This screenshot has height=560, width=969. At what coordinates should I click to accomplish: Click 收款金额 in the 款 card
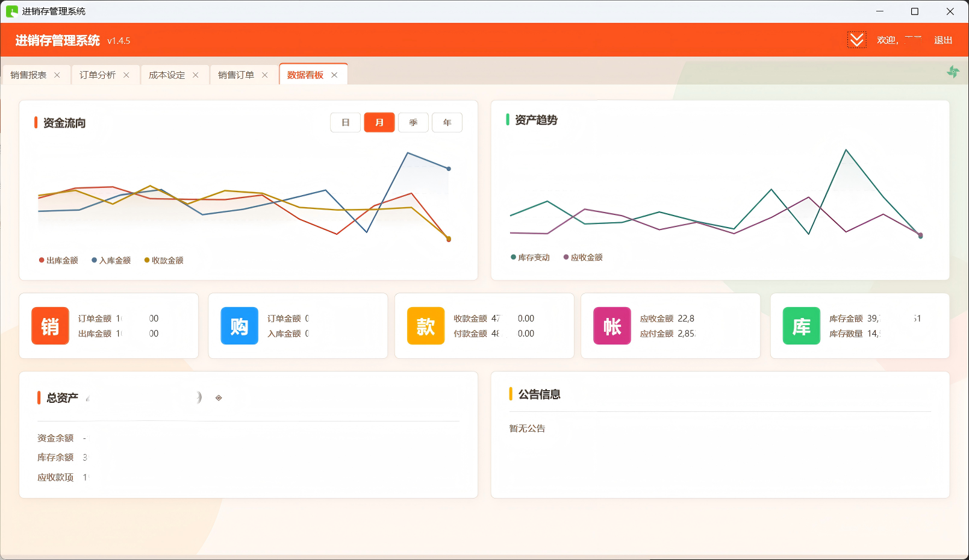tap(470, 319)
